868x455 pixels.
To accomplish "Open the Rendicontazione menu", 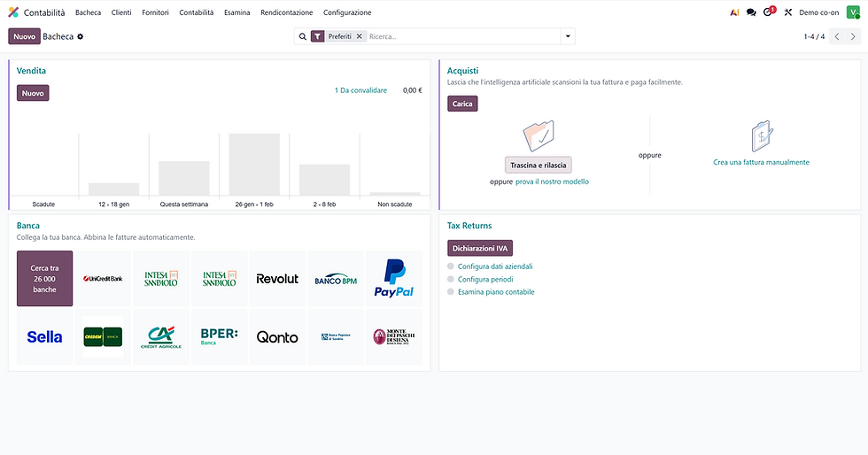I will 287,12.
